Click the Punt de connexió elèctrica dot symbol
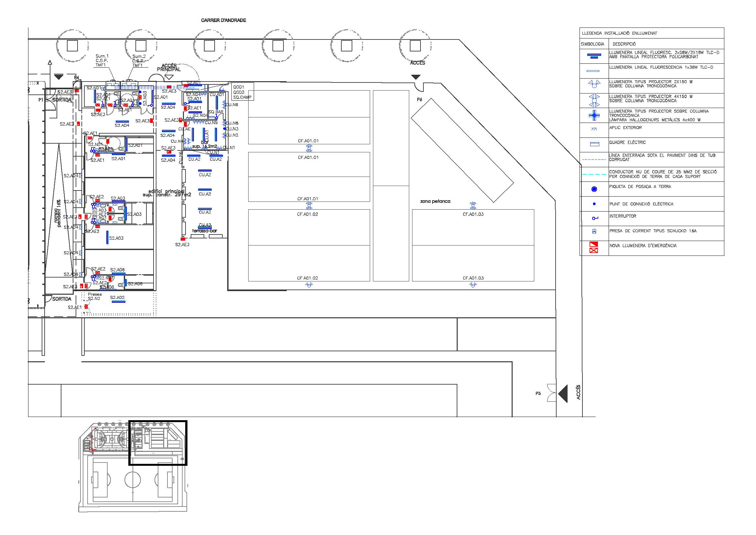Image resolution: width=756 pixels, height=535 pixels. (594, 204)
